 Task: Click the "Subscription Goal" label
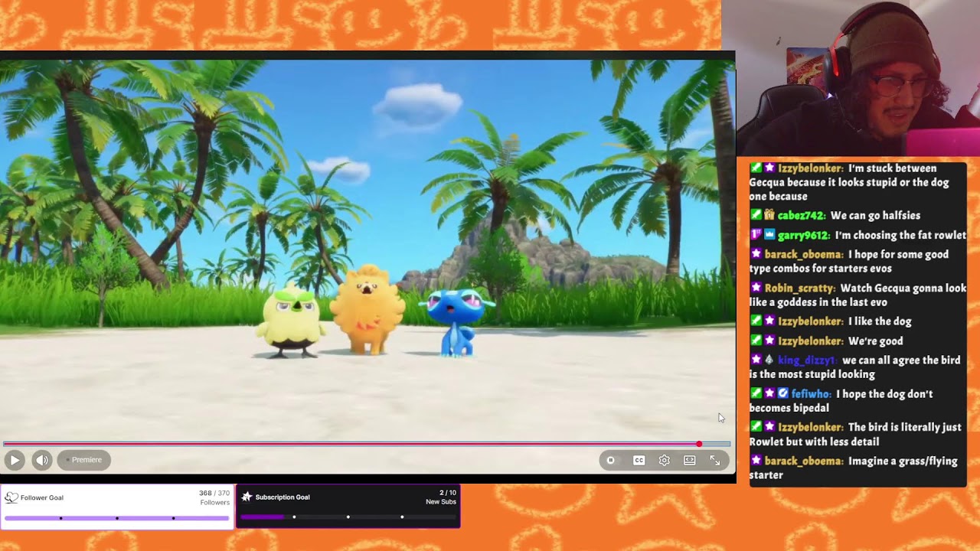(283, 497)
